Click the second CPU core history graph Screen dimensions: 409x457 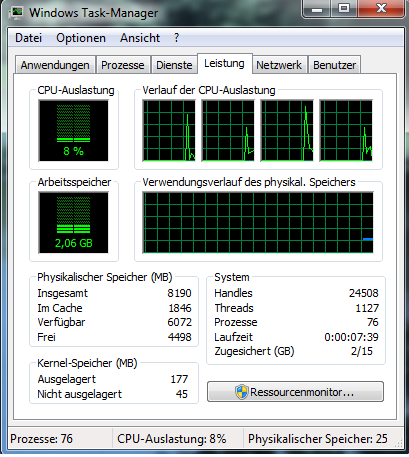pos(228,131)
